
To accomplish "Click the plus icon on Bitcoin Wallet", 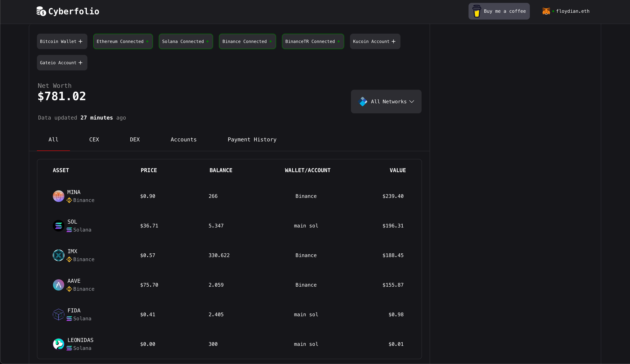I will coord(80,42).
